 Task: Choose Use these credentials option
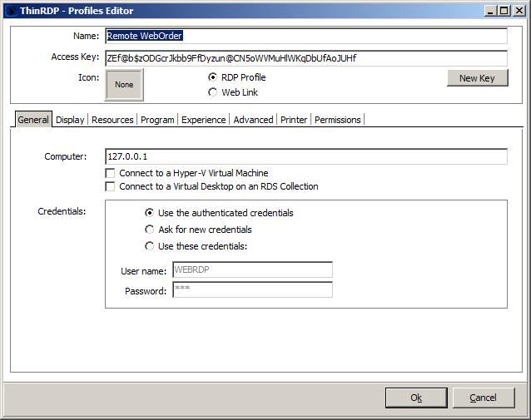click(x=149, y=246)
